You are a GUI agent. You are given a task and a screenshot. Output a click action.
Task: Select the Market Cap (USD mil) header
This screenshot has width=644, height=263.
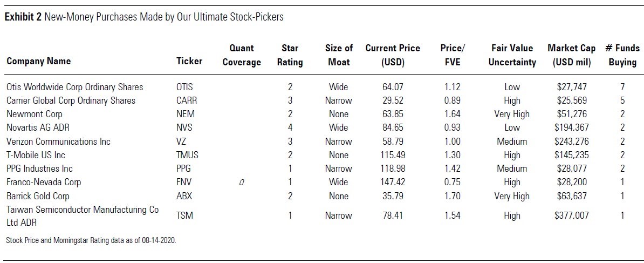[x=572, y=55]
